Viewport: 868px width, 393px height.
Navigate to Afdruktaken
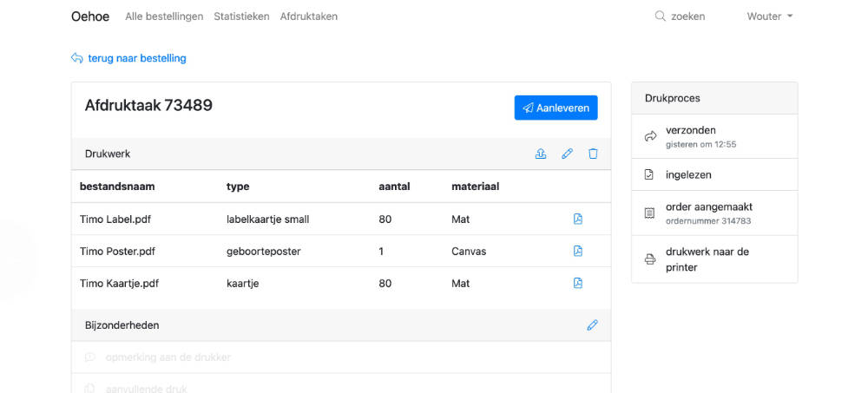(x=309, y=16)
